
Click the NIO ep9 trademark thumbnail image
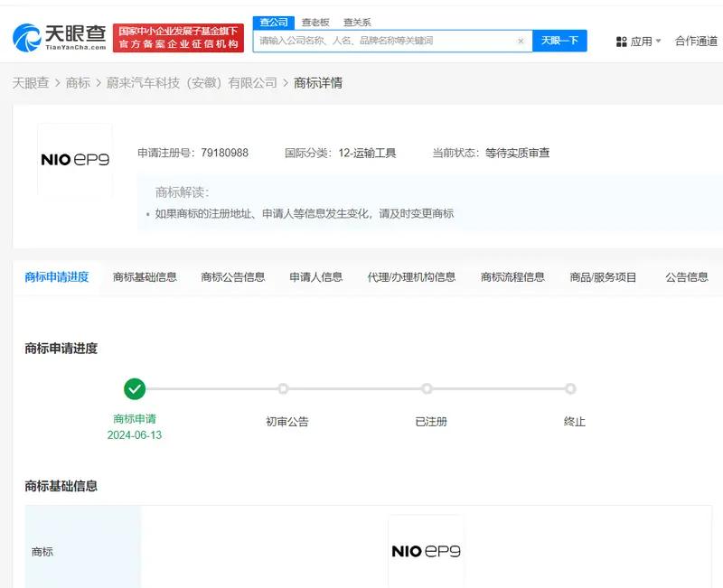click(x=75, y=159)
